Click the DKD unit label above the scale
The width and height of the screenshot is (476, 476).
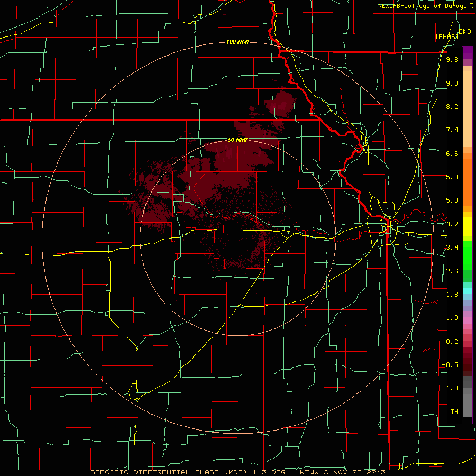click(x=465, y=32)
